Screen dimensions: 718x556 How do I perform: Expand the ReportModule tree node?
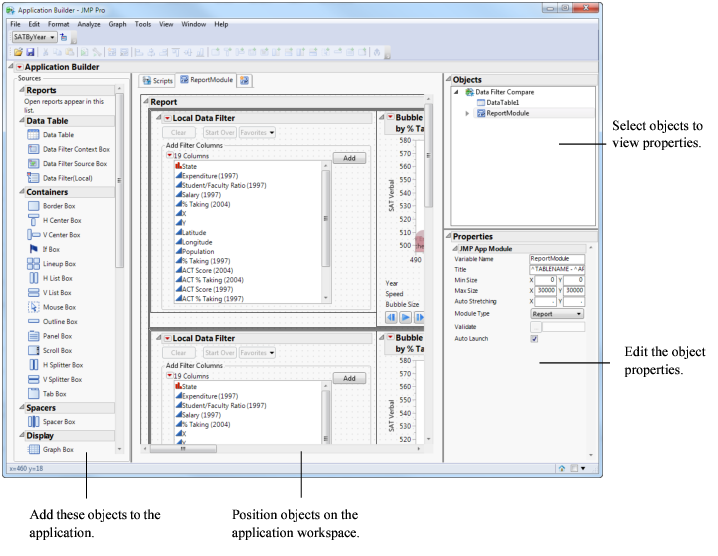pyautogui.click(x=468, y=113)
